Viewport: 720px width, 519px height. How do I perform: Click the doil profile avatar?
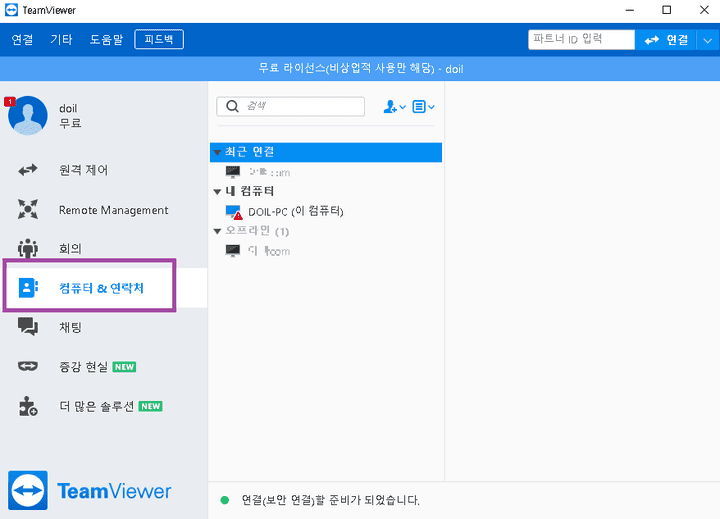[28, 115]
